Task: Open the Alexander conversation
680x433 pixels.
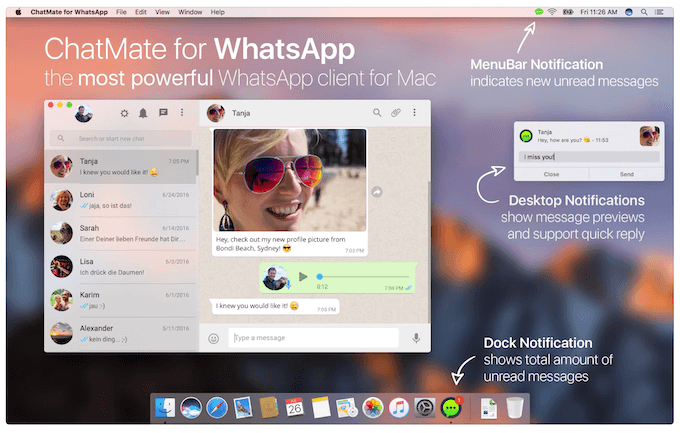Action: point(121,334)
